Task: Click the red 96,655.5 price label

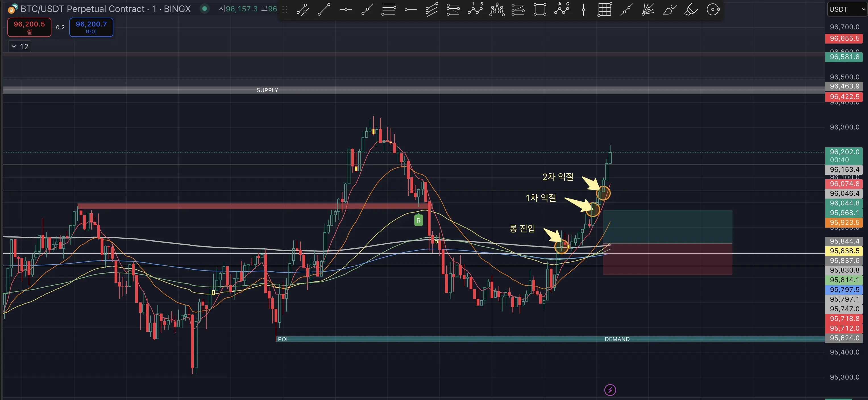Action: (x=844, y=38)
